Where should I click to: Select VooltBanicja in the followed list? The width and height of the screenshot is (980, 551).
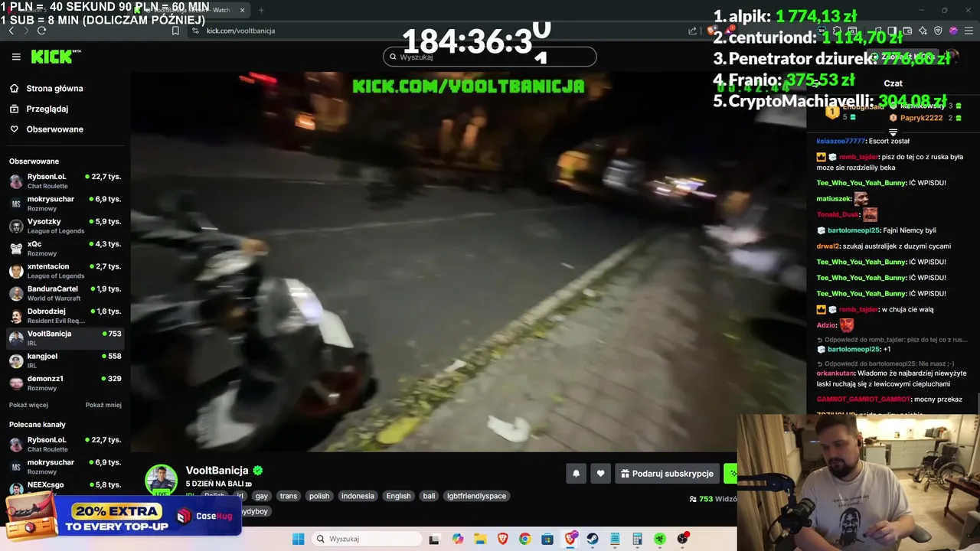65,337
